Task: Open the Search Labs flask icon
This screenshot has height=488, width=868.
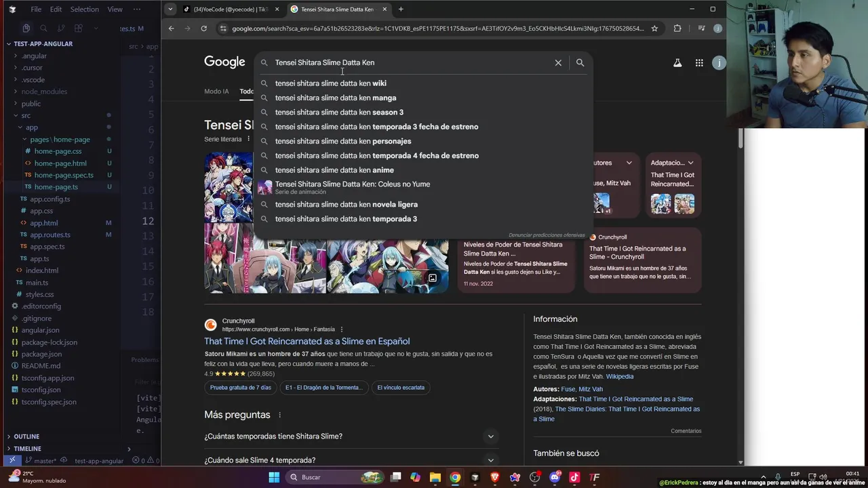Action: (x=677, y=62)
